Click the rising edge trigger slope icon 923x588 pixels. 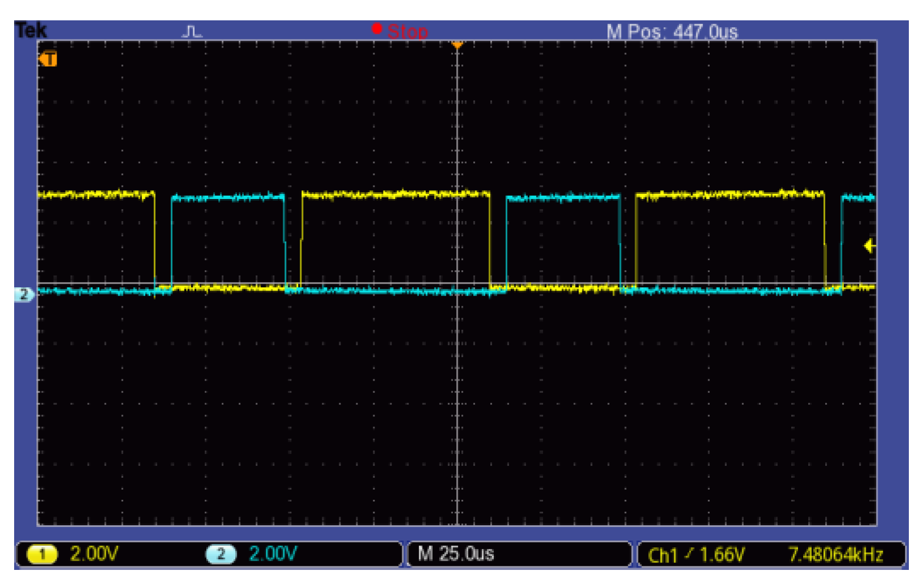(x=688, y=554)
